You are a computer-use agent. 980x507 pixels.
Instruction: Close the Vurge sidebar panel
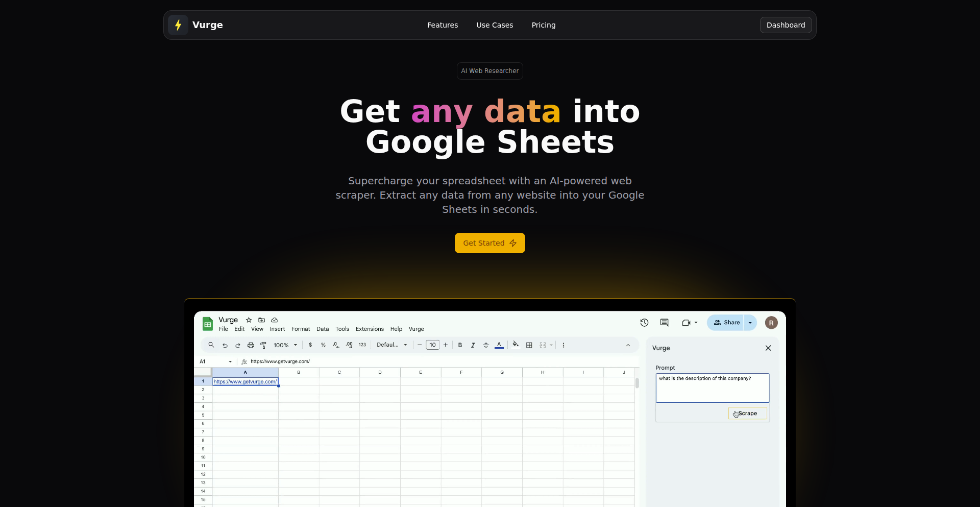coord(768,348)
